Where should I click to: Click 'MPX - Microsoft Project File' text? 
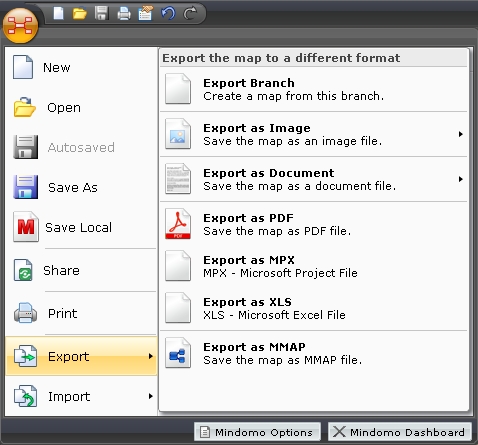point(280,273)
